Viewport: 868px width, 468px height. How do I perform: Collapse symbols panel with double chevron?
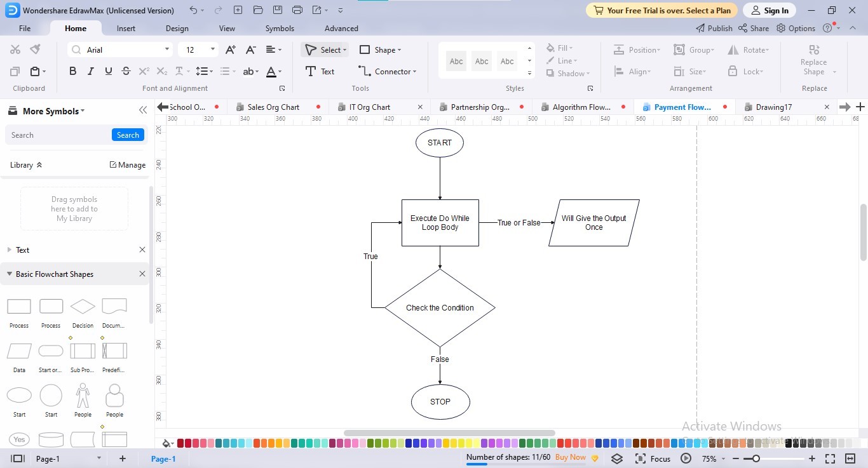(143, 110)
